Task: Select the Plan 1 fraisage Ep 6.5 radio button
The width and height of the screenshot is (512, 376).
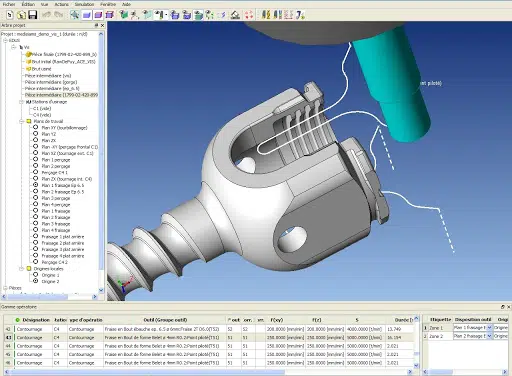Action: [x=35, y=185]
